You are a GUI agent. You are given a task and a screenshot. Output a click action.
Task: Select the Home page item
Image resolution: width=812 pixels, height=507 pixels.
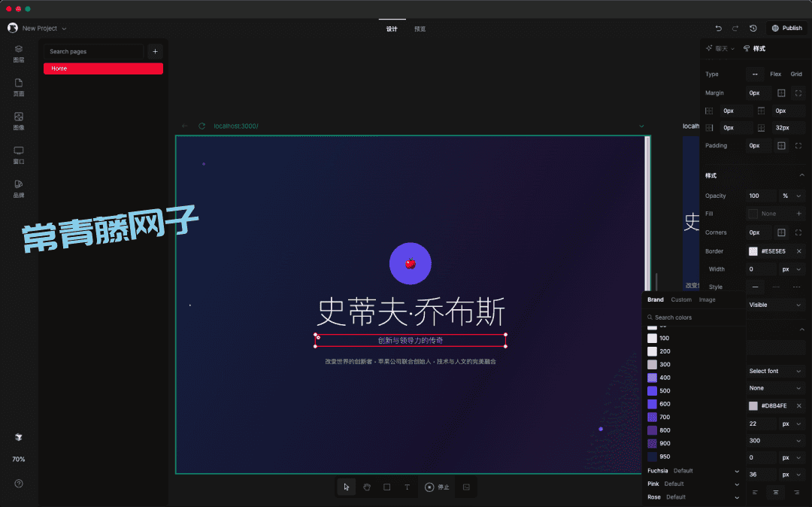click(103, 68)
